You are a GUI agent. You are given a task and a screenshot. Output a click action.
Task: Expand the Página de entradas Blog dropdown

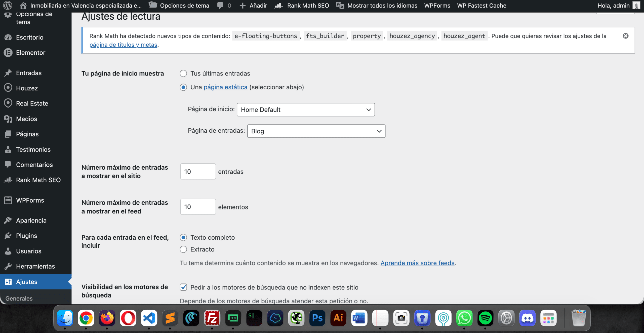click(316, 131)
